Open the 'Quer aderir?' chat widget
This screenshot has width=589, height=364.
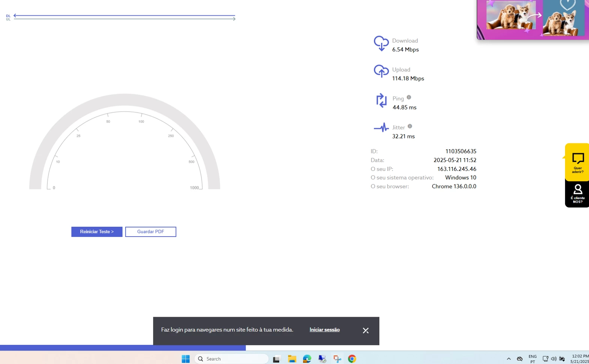coord(577,162)
